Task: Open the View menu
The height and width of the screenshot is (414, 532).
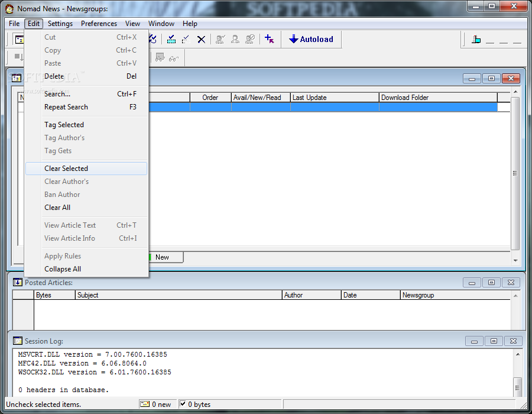Action: tap(132, 24)
